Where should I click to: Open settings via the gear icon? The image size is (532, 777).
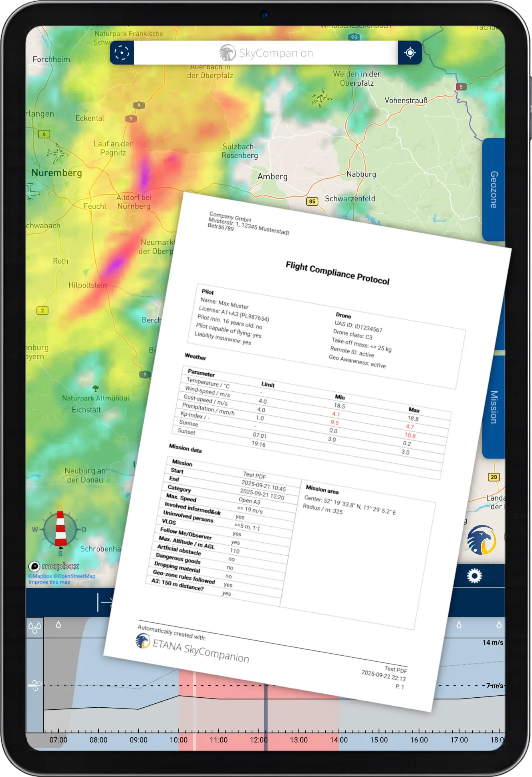pos(474,576)
